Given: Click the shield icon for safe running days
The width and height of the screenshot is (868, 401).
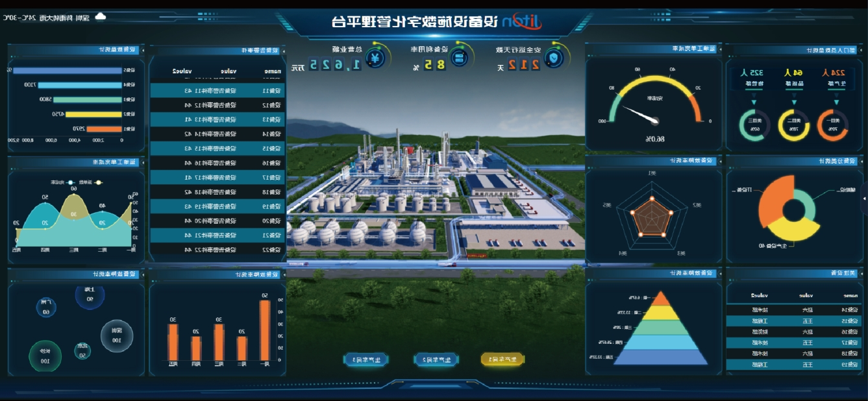Looking at the screenshot, I should click(552, 58).
